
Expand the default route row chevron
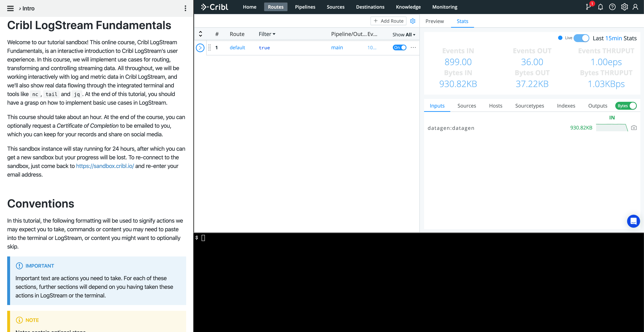tap(200, 47)
